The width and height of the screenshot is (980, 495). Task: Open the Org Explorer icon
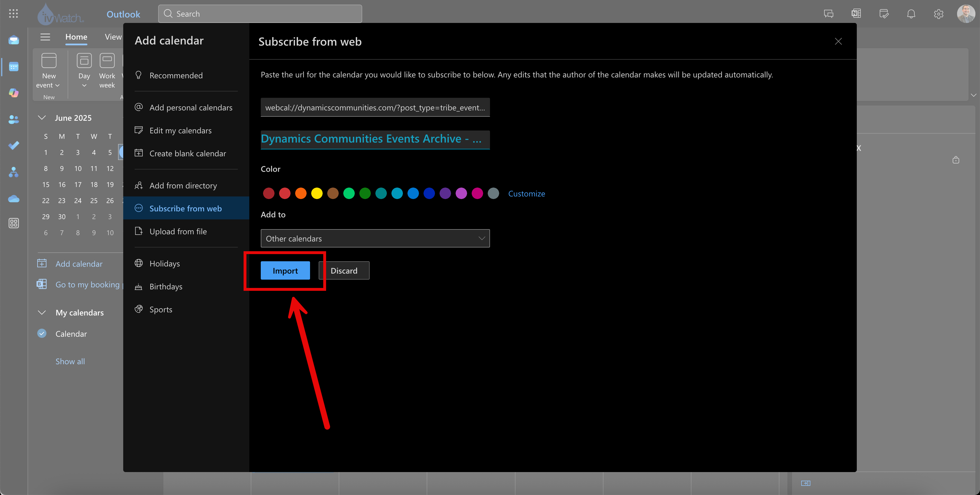(14, 172)
